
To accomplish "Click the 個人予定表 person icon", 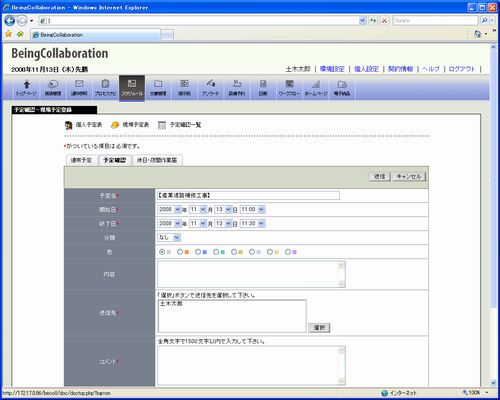I will coord(69,125).
